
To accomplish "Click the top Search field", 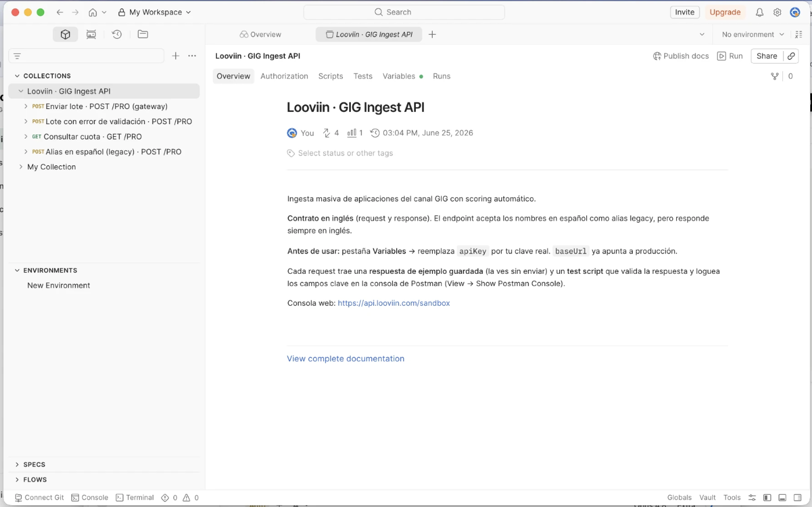I will pyautogui.click(x=404, y=12).
